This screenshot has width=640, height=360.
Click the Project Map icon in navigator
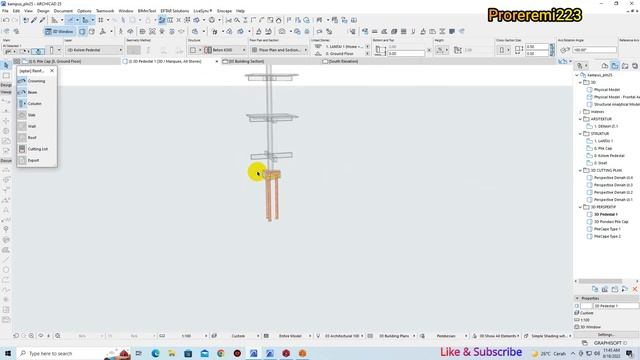605,66
